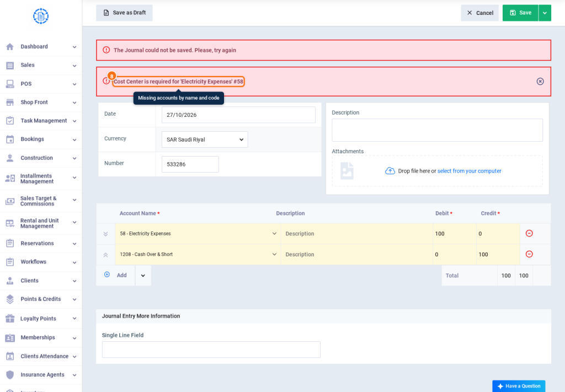
Task: Move the Cash Over & Short row up
Action: 105,255
